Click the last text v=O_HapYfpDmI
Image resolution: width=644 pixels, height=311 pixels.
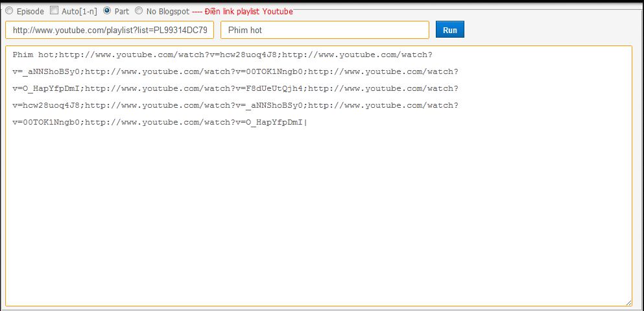tap(269, 122)
